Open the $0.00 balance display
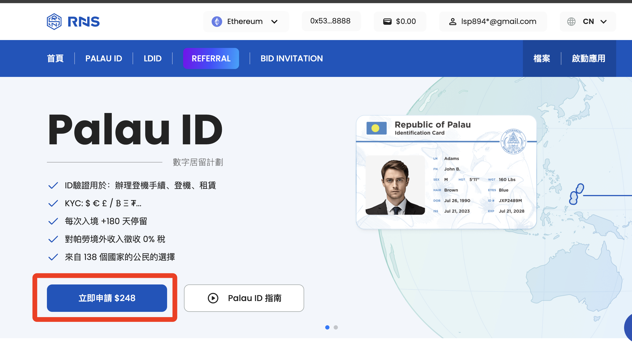Screen dimensions: 632x364 400,21
